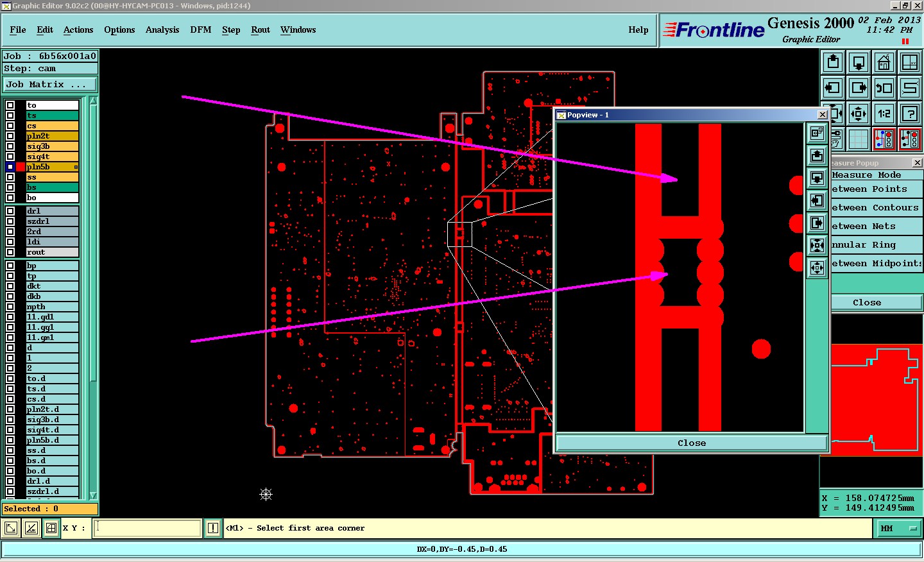
Task: Click the exclamation mark icon in bottom bar
Action: (213, 528)
